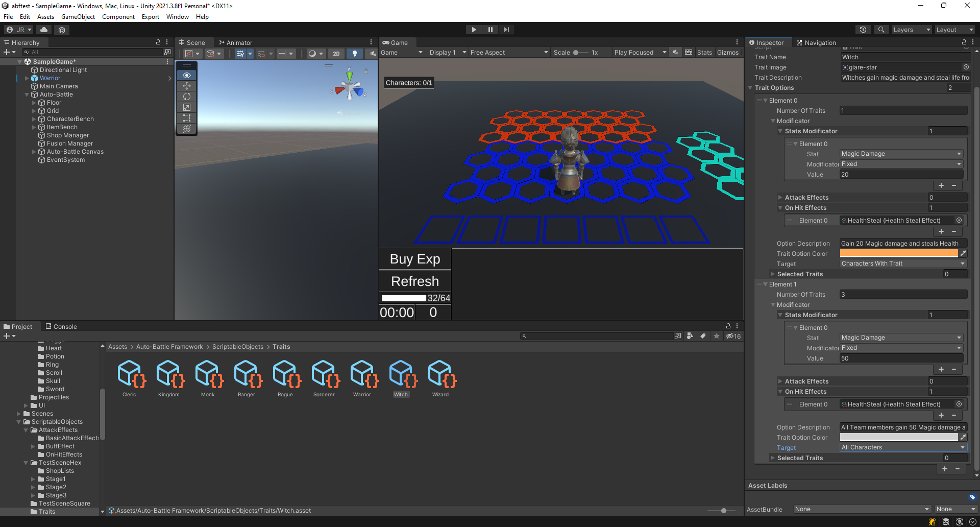Select the Rotate tool in Scene toolbar

pos(187,97)
